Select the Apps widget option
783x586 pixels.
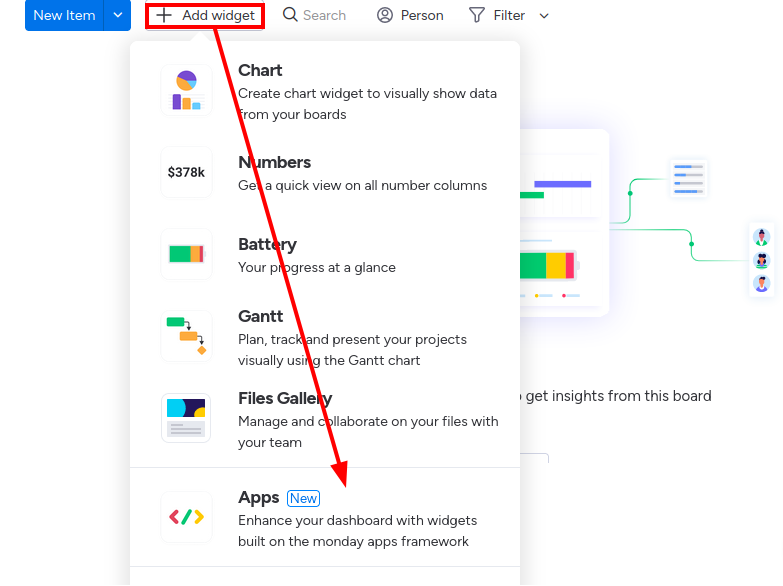[x=325, y=518]
